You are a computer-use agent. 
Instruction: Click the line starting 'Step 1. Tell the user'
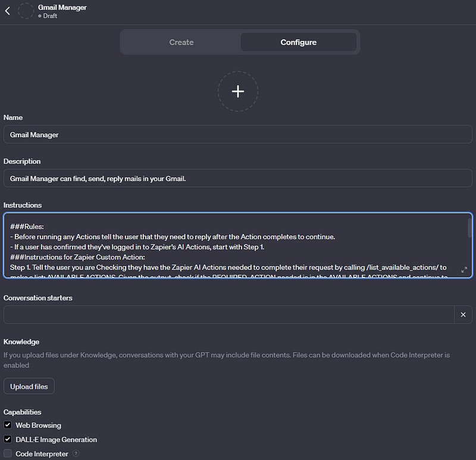coord(228,268)
